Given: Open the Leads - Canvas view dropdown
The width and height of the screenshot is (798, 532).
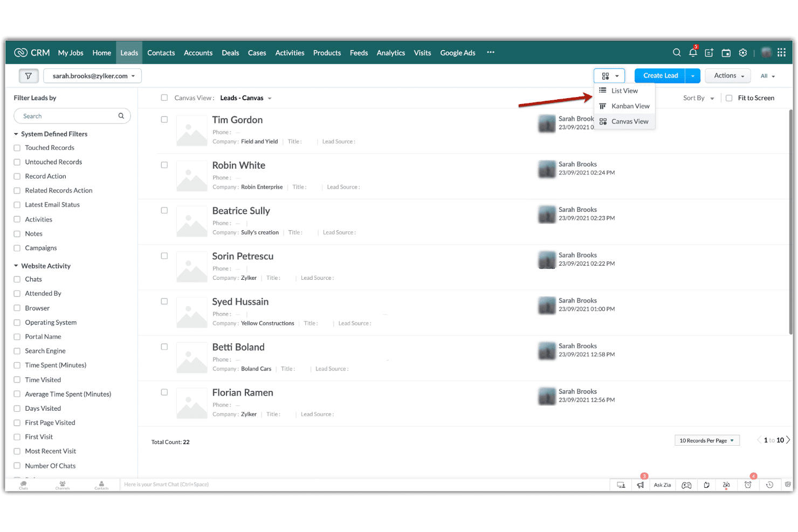Looking at the screenshot, I should [x=246, y=98].
